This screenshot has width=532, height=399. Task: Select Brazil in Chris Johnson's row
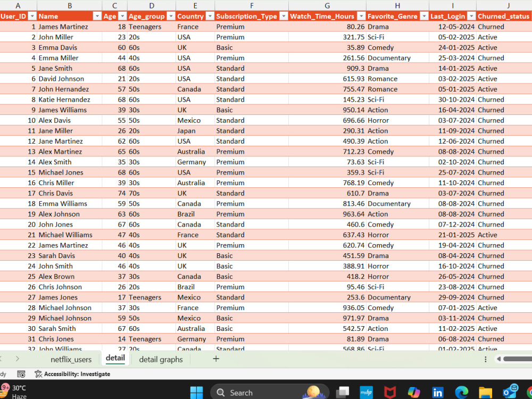pos(195,287)
